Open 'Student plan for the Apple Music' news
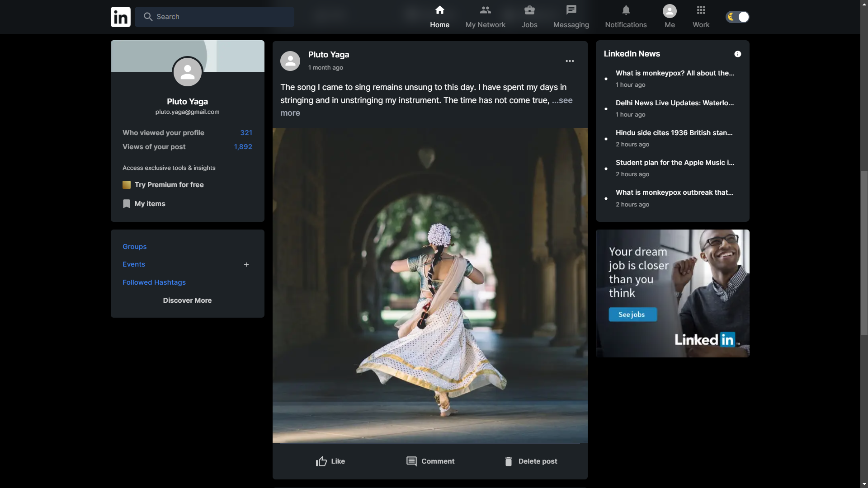The width and height of the screenshot is (868, 488). pyautogui.click(x=675, y=163)
